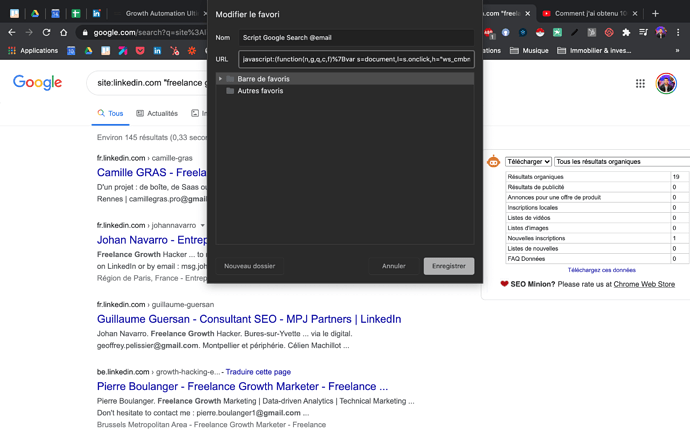The width and height of the screenshot is (690, 431).
Task: Click the Traduire cette page link
Action: pos(258,372)
